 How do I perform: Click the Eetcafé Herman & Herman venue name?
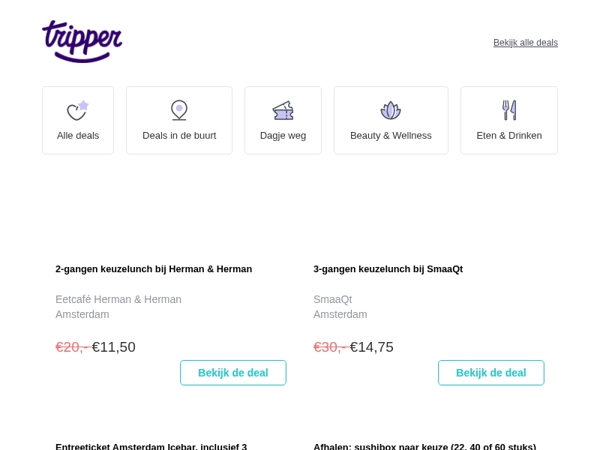[x=118, y=299]
